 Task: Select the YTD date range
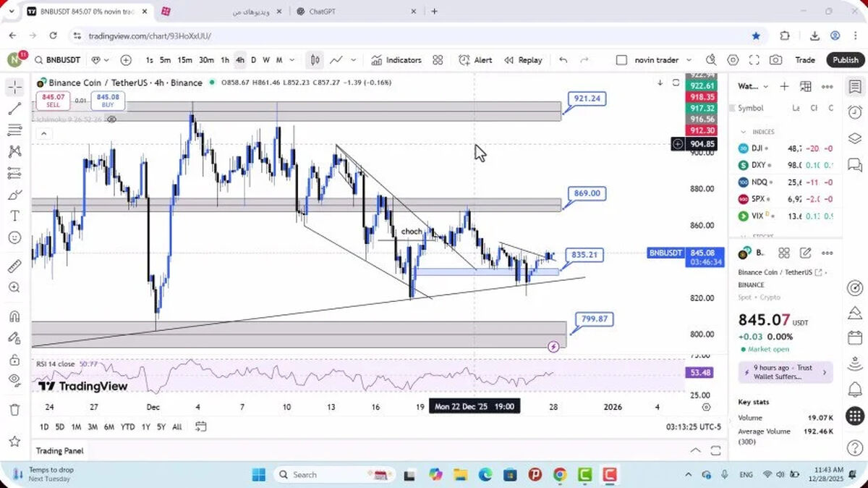(x=128, y=427)
